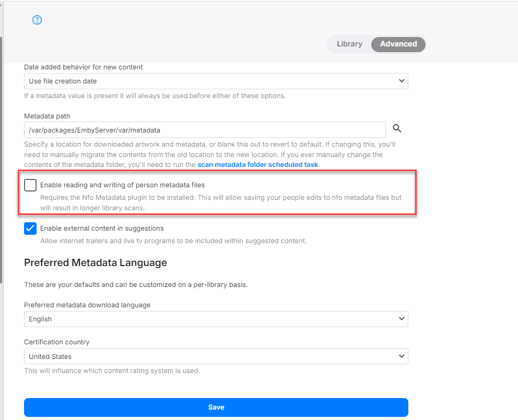The width and height of the screenshot is (518, 420).
Task: Click the blue help question mark icon
Action: point(37,20)
